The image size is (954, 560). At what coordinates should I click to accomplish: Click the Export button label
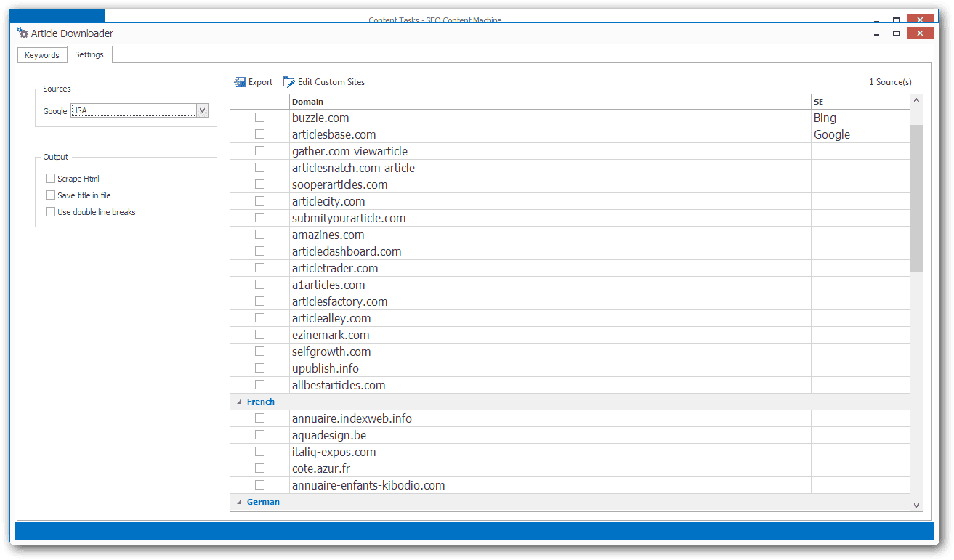[x=260, y=82]
